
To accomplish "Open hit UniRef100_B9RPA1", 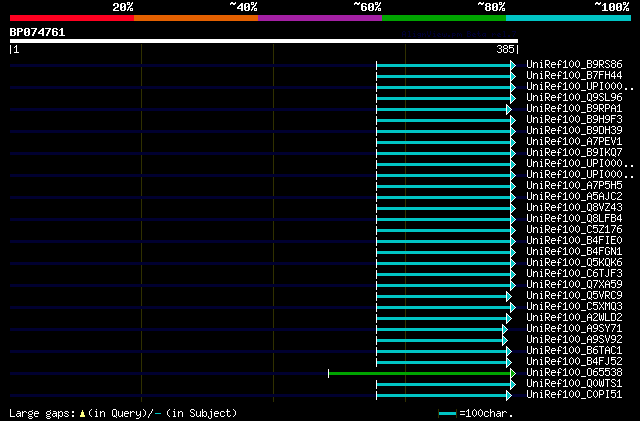I will click(x=574, y=109).
